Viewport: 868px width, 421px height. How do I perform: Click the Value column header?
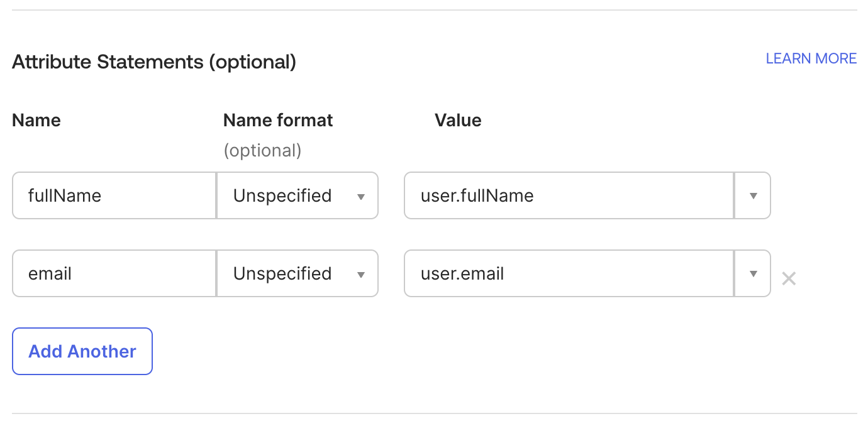click(x=458, y=120)
